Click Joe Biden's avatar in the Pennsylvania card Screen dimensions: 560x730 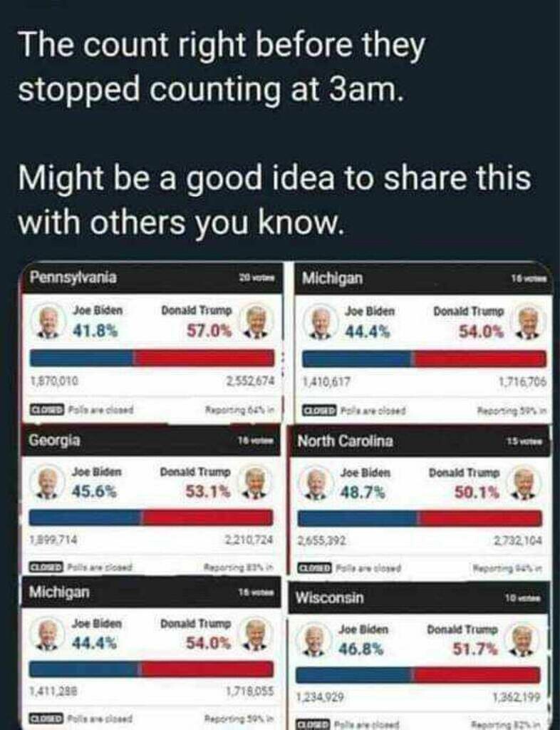pyautogui.click(x=48, y=323)
